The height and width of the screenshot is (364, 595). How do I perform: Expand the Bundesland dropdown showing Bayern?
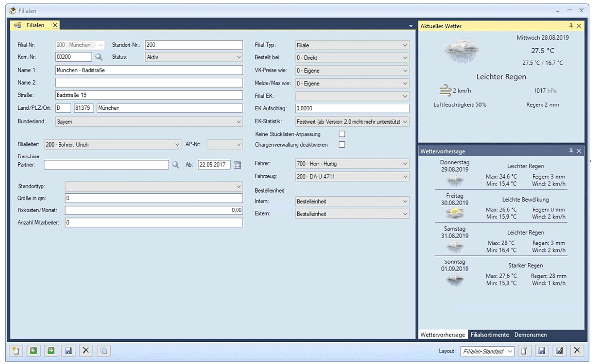238,121
